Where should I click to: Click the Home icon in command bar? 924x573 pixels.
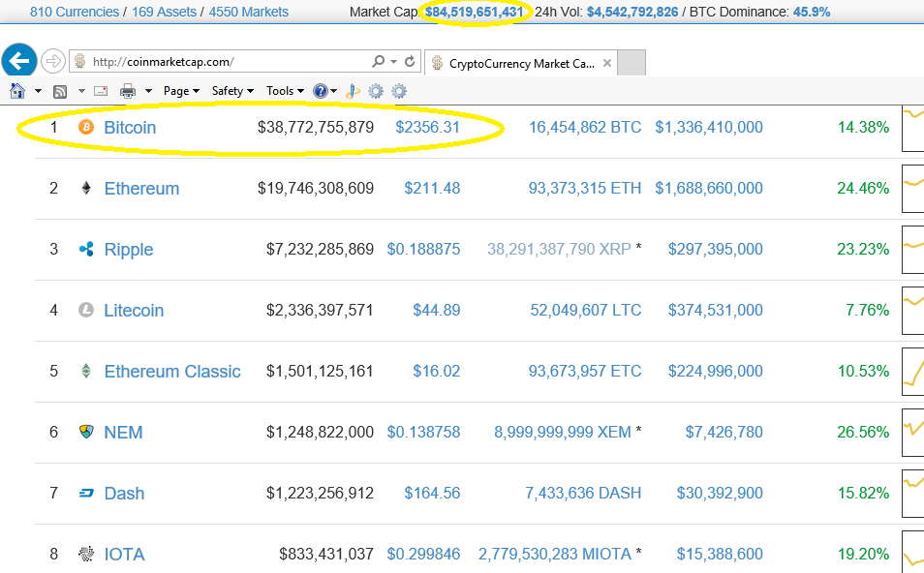(17, 91)
